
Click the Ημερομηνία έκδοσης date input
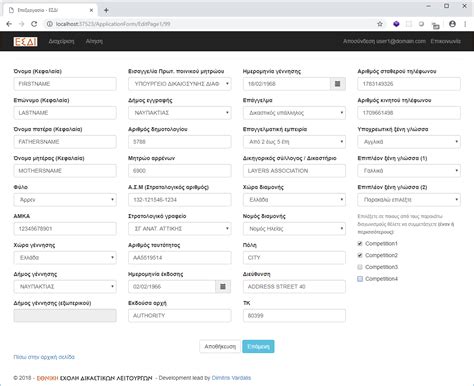pos(172,287)
